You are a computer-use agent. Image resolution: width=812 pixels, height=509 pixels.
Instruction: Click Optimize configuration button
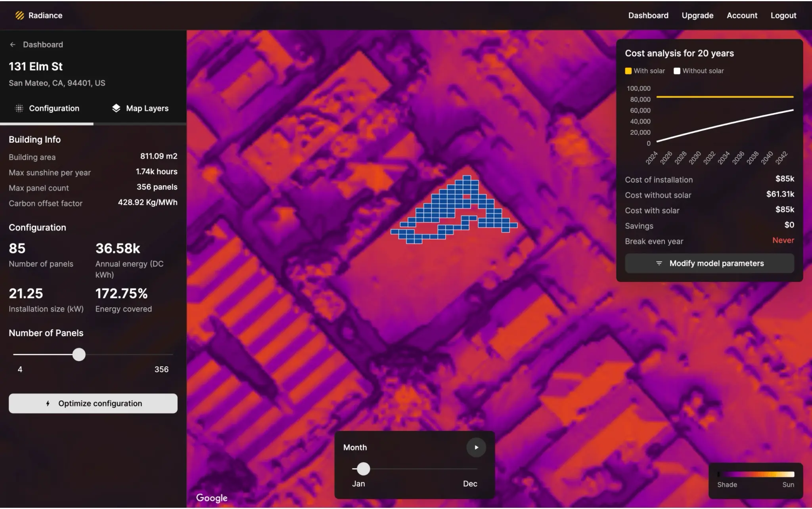pyautogui.click(x=93, y=404)
